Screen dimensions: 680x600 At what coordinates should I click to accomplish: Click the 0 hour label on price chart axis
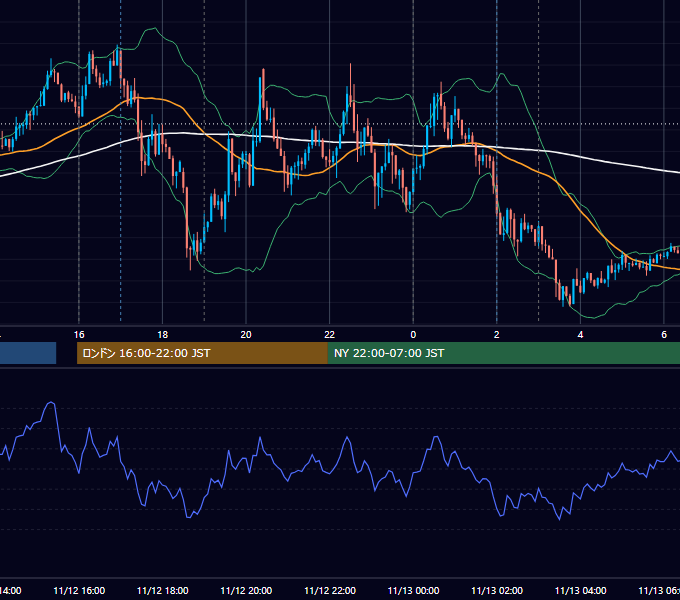coord(413,335)
